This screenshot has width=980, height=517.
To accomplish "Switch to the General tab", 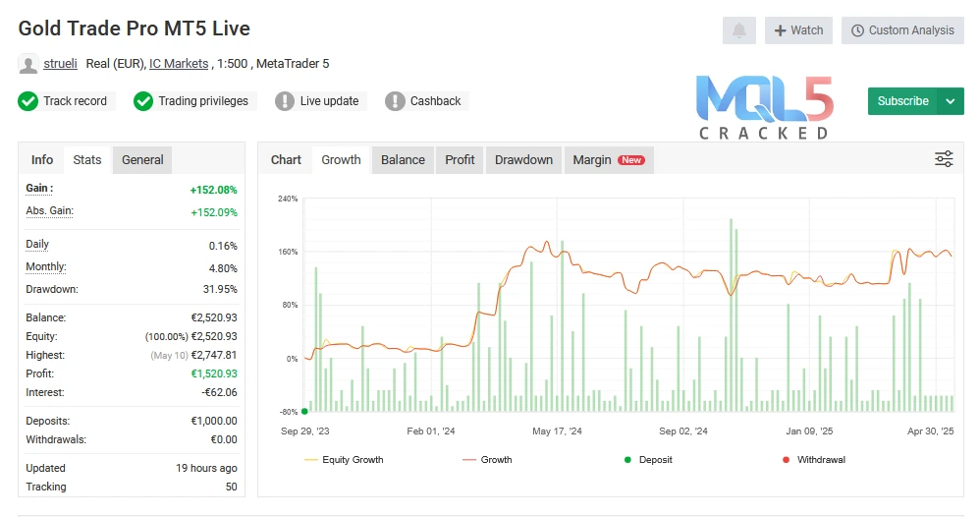I will tap(142, 159).
